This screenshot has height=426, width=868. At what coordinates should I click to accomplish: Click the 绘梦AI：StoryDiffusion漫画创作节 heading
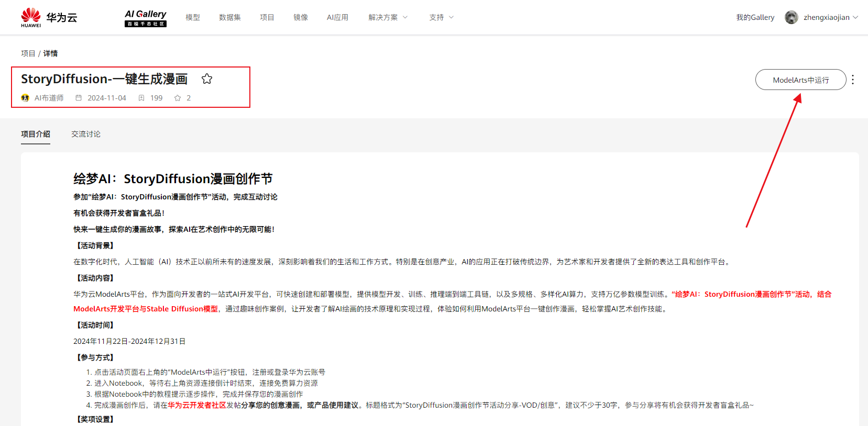tap(173, 179)
